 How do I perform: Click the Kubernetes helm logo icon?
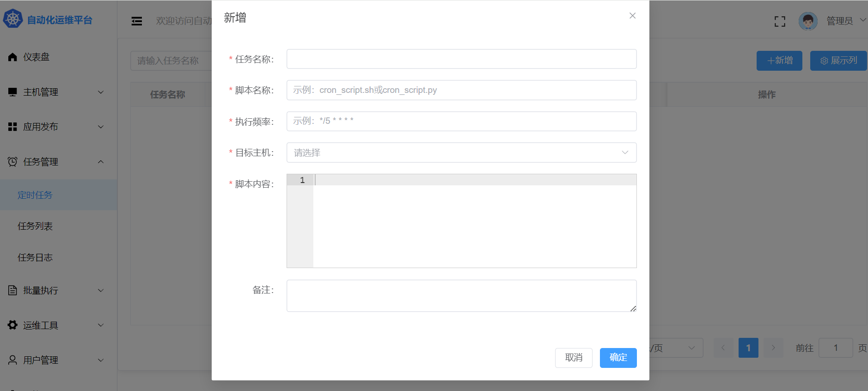12,19
